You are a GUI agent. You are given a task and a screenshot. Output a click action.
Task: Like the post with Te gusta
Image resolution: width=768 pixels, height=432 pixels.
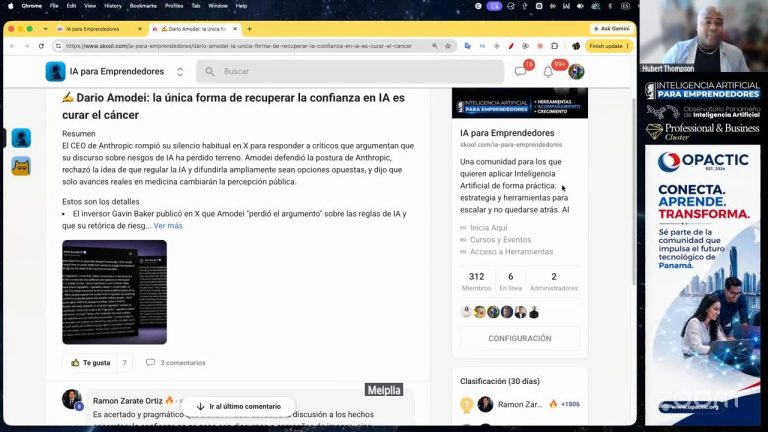[x=91, y=363]
